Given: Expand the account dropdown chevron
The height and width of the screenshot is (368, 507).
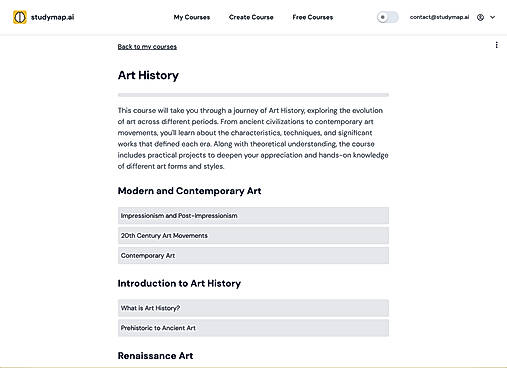Looking at the screenshot, I should [x=493, y=17].
